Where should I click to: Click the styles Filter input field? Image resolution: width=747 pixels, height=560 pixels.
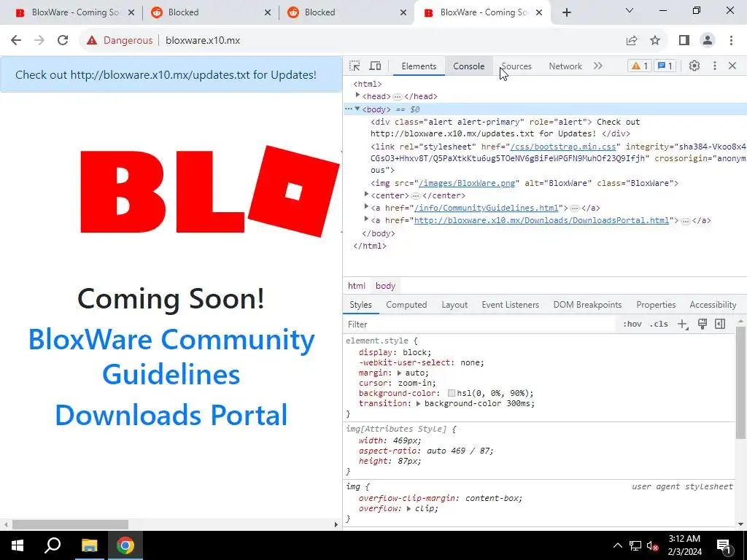point(479,324)
